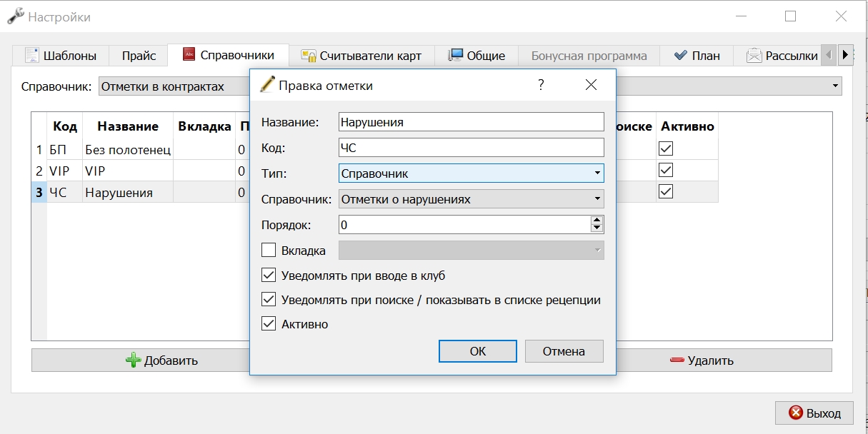Open the Считыватели карт tab

pos(361,56)
